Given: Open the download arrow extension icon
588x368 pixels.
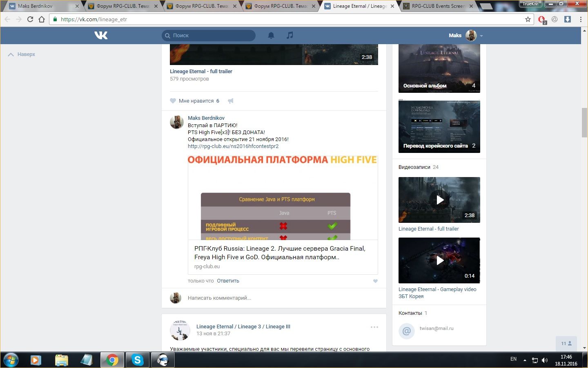Looking at the screenshot, I should click(x=568, y=19).
